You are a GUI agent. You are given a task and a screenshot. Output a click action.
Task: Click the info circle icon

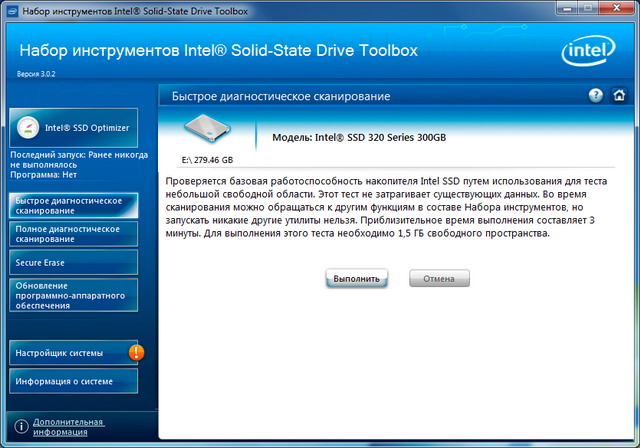pyautogui.click(x=21, y=426)
